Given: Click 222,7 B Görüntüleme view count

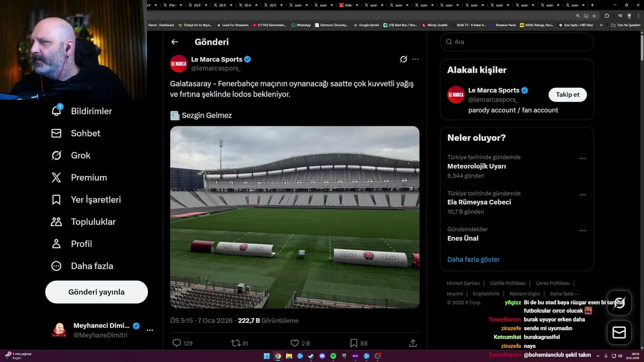Looking at the screenshot, I should (268, 320).
